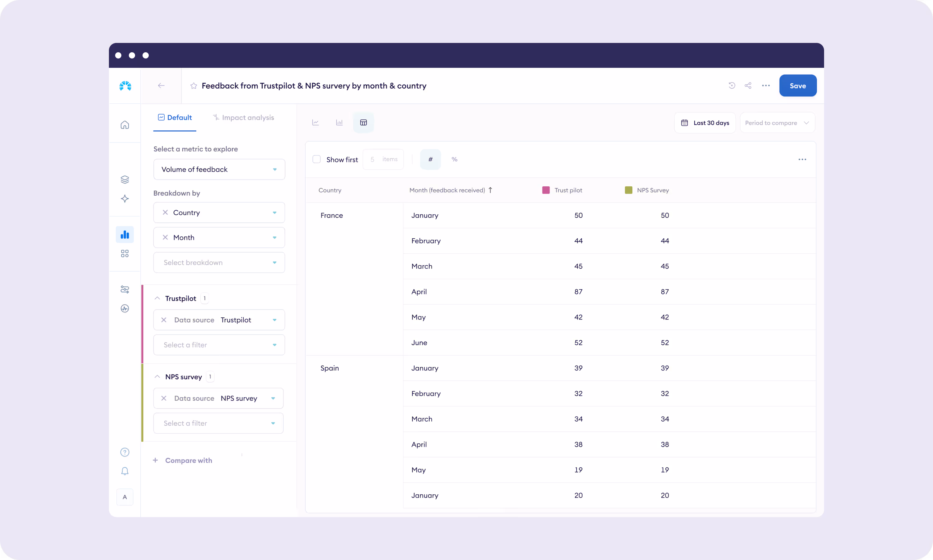Click the help question mark icon
The image size is (933, 560).
click(x=125, y=452)
